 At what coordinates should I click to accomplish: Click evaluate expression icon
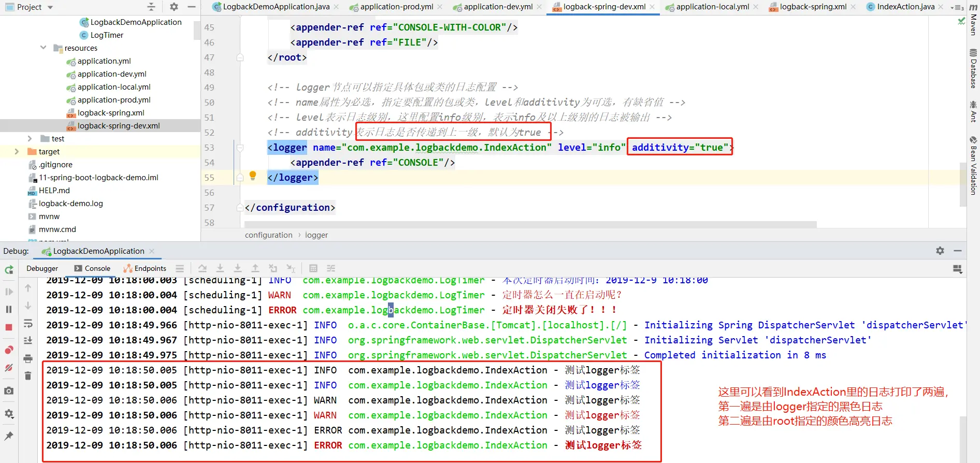pos(313,268)
